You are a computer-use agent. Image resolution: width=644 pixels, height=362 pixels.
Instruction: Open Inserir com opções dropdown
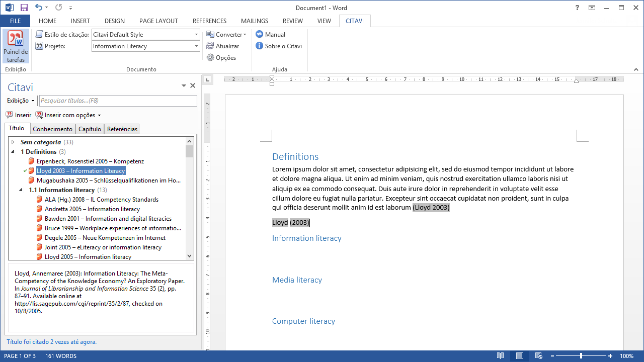(x=68, y=115)
